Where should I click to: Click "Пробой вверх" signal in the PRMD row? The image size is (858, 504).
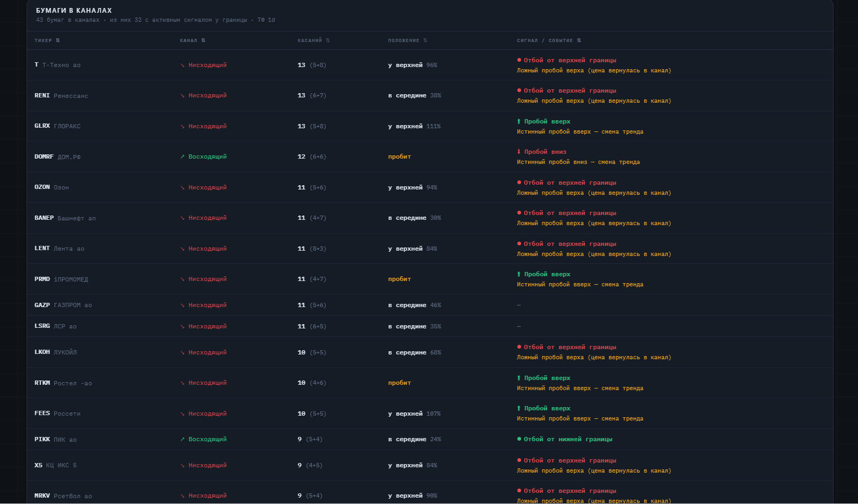(547, 274)
